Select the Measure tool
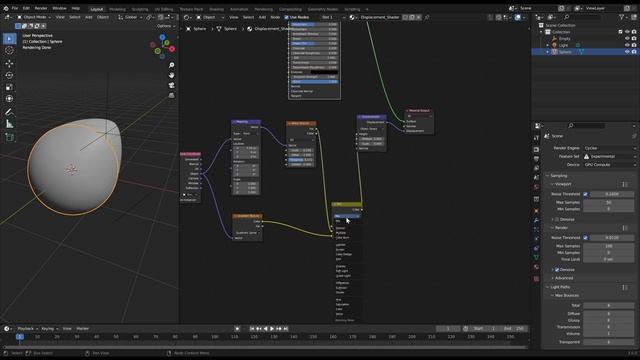This screenshot has height=360, width=640. coord(9,124)
